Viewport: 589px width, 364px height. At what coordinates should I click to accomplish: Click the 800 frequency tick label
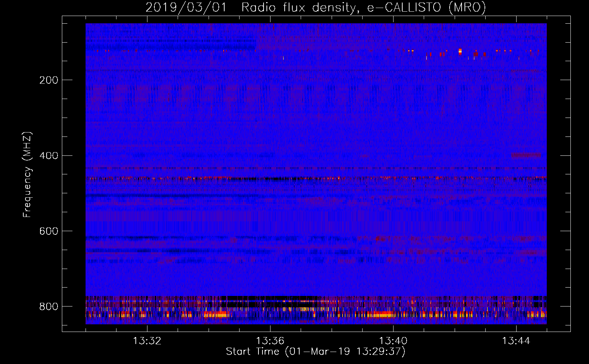coord(49,307)
